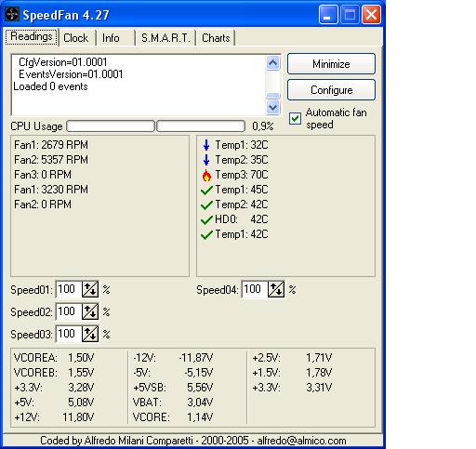This screenshot has height=449, width=476.
Task: Close the SpeedFan window
Action: [x=371, y=15]
